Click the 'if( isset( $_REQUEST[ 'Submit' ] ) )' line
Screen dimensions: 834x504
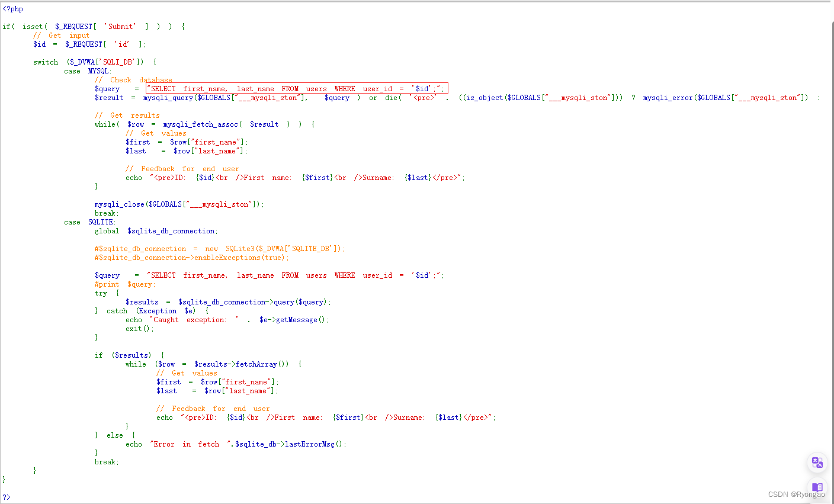94,27
